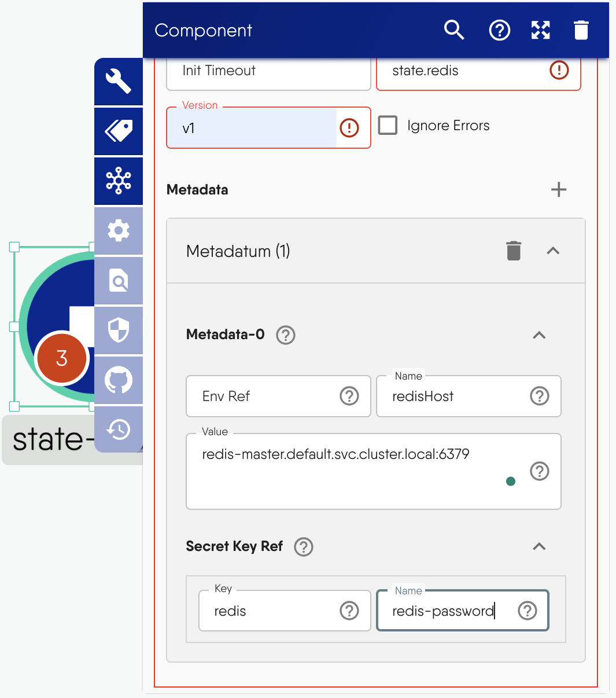This screenshot has height=698, width=616.
Task: Click the help icon in the header
Action: tap(499, 30)
